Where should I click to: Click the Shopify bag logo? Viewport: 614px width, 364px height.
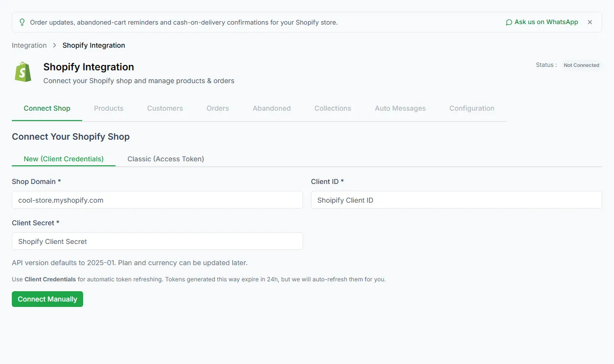tap(23, 72)
